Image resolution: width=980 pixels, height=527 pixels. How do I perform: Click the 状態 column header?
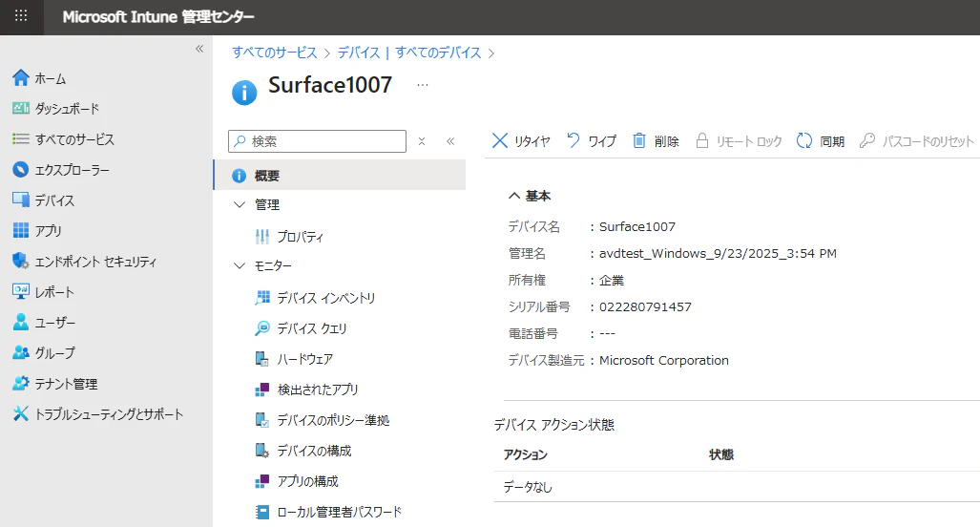(x=721, y=455)
